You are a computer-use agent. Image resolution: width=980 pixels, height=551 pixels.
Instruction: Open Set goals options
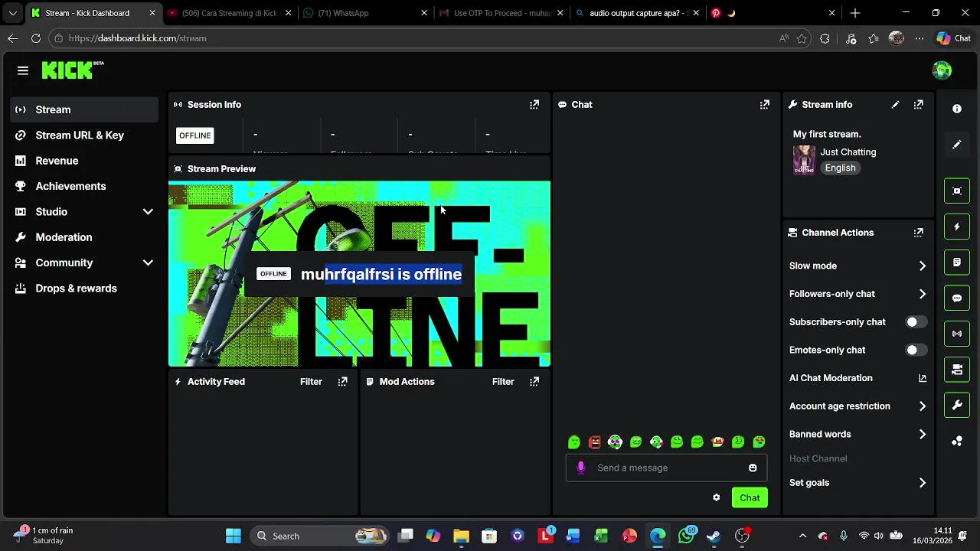[x=857, y=483]
